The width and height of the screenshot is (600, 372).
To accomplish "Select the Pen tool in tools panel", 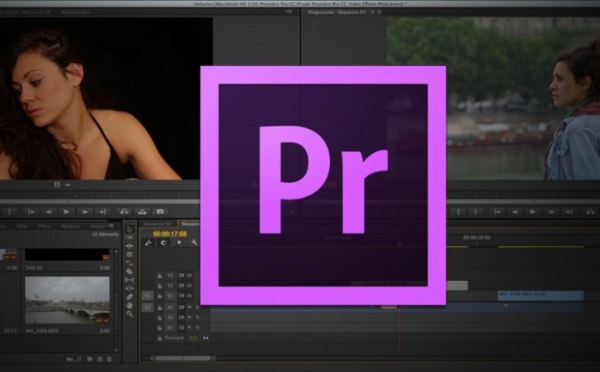I will coord(130,297).
